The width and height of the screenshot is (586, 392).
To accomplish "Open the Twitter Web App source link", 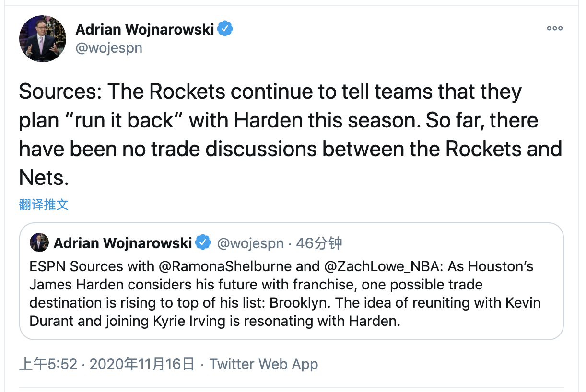I will [x=264, y=364].
